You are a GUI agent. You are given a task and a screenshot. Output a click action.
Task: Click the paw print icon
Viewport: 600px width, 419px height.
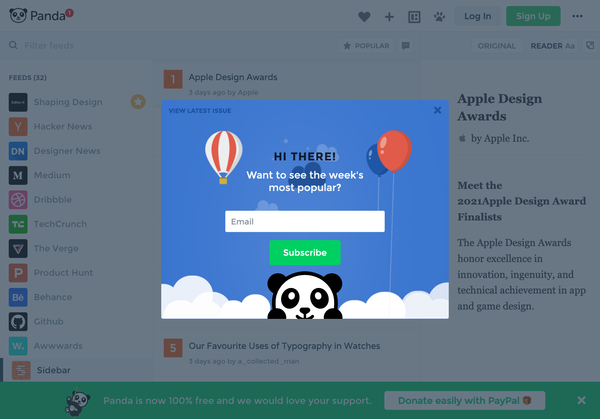[x=439, y=16]
